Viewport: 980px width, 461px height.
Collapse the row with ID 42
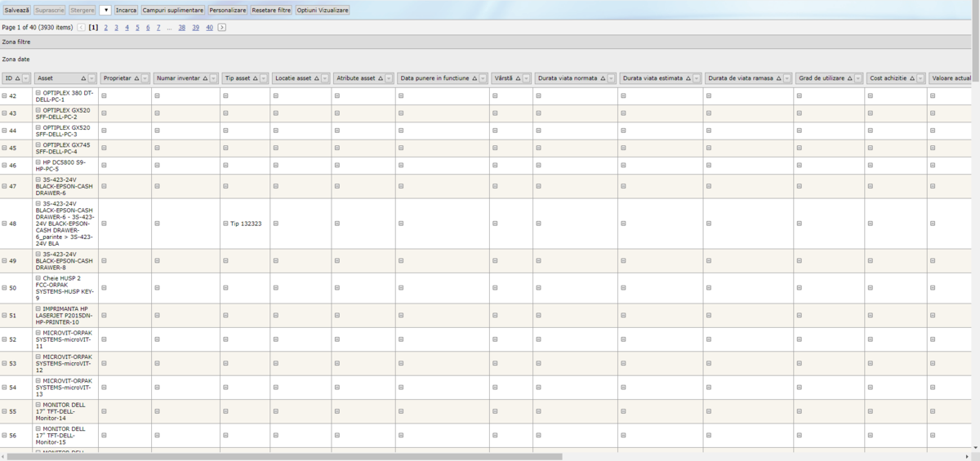[4, 96]
